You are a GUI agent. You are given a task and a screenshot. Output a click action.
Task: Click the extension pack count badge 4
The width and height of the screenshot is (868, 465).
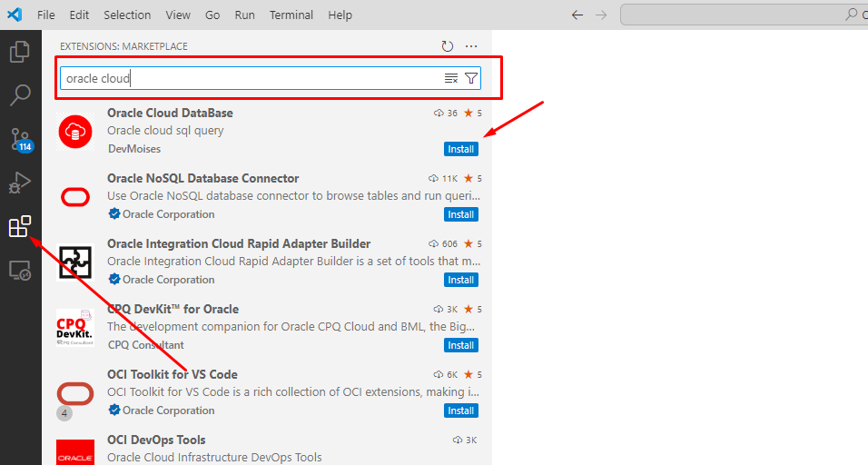[x=64, y=413]
